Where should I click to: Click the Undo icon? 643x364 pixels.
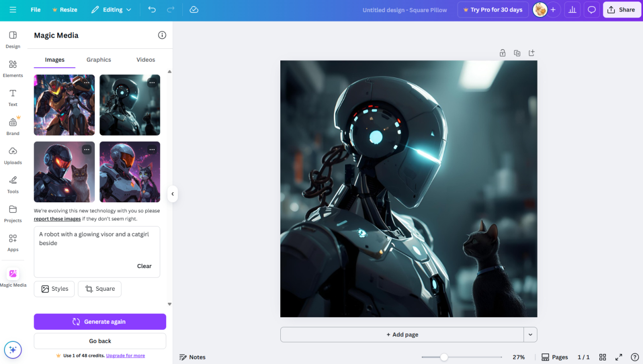click(x=152, y=10)
